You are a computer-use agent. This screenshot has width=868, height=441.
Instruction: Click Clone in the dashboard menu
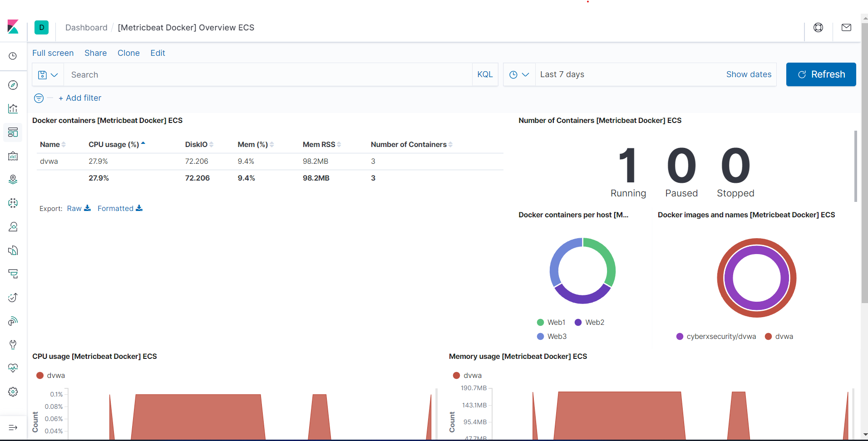click(x=128, y=53)
